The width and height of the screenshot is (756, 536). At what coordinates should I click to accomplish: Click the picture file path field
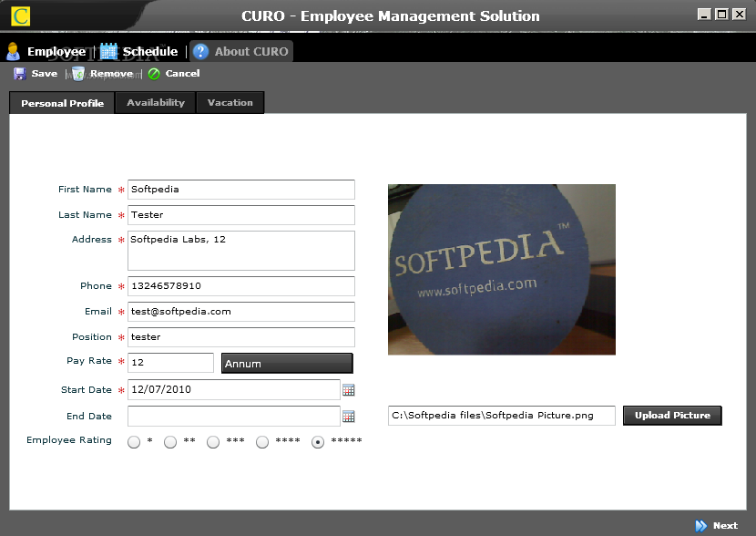tap(502, 416)
